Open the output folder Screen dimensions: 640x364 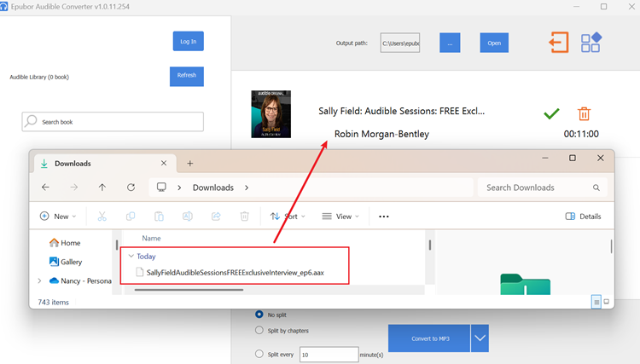494,43
